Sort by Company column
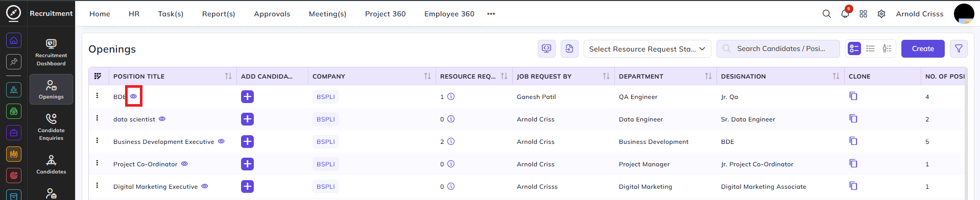This screenshot has width=980, height=200. 427,76
